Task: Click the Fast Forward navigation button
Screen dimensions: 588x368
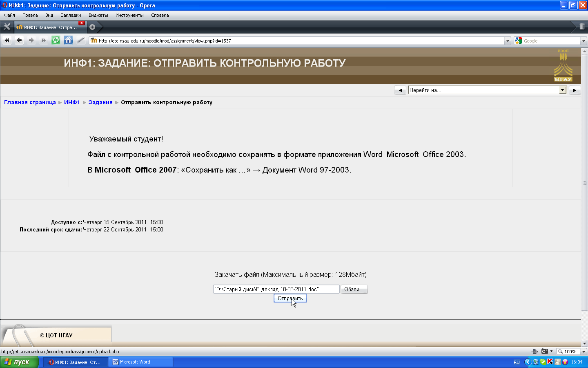Action: pos(43,40)
